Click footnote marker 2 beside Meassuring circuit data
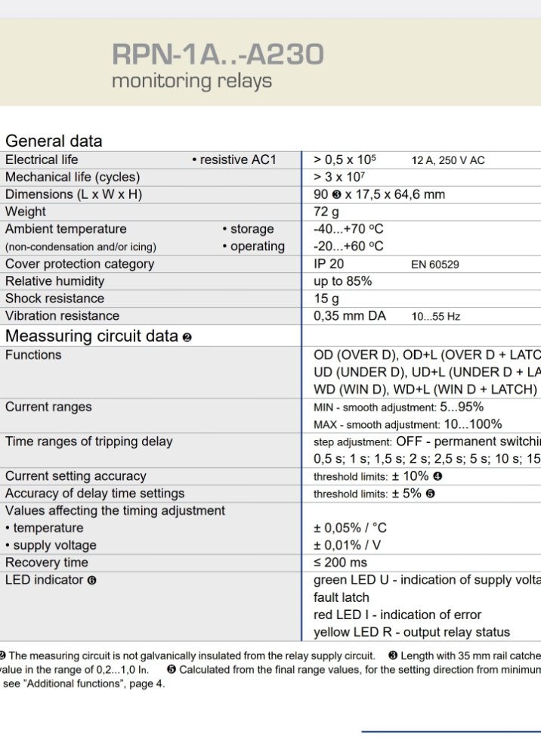541x756 pixels. (x=187, y=337)
